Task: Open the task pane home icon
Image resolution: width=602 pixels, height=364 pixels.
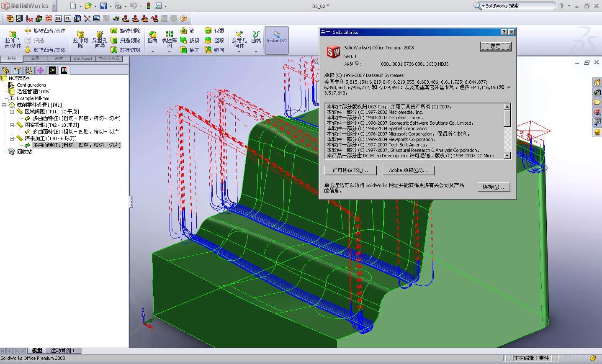Action: tap(597, 82)
